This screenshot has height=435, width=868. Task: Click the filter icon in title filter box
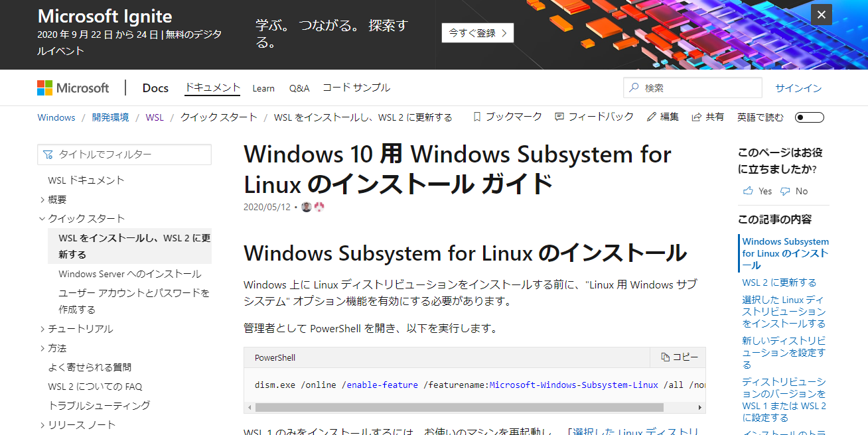[48, 155]
